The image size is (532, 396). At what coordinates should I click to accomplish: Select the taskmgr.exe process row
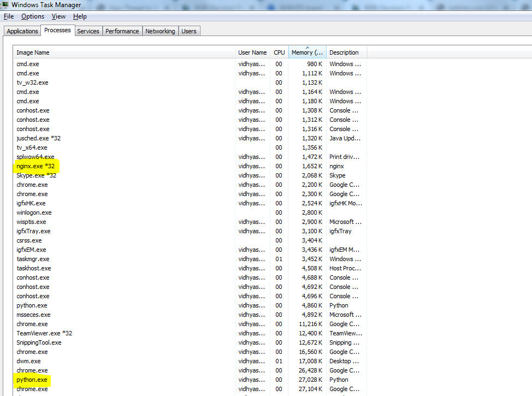pos(33,259)
